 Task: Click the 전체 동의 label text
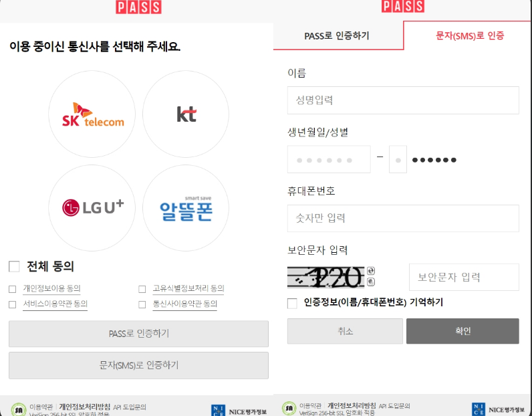click(50, 267)
